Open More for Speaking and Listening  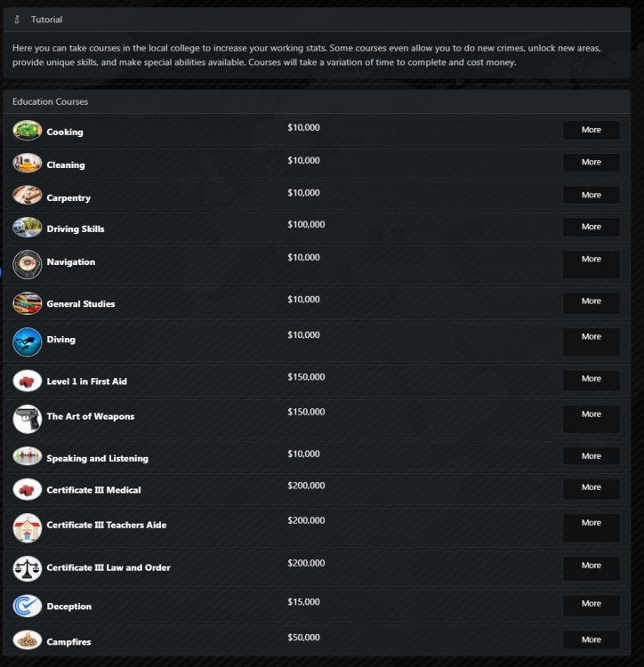(591, 456)
